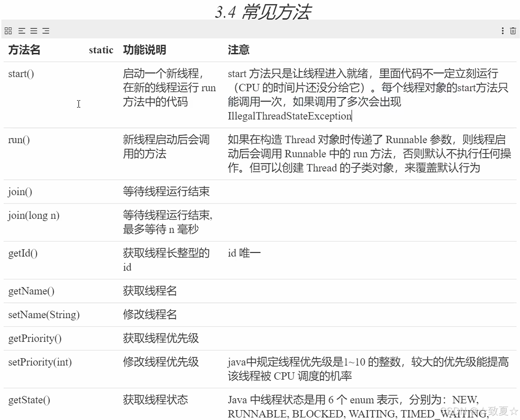520x420 pixels.
Task: Click the note id 唯一
Action: [244, 253]
